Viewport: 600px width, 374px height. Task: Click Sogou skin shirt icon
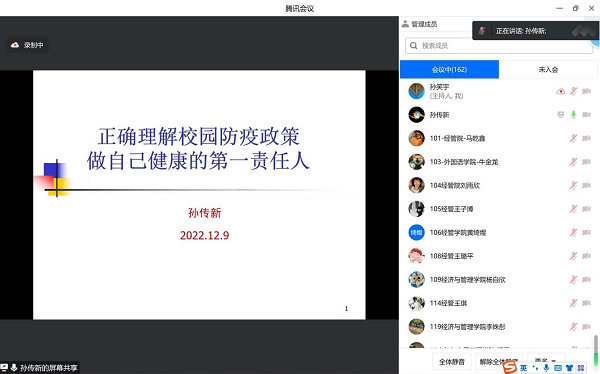(x=569, y=368)
